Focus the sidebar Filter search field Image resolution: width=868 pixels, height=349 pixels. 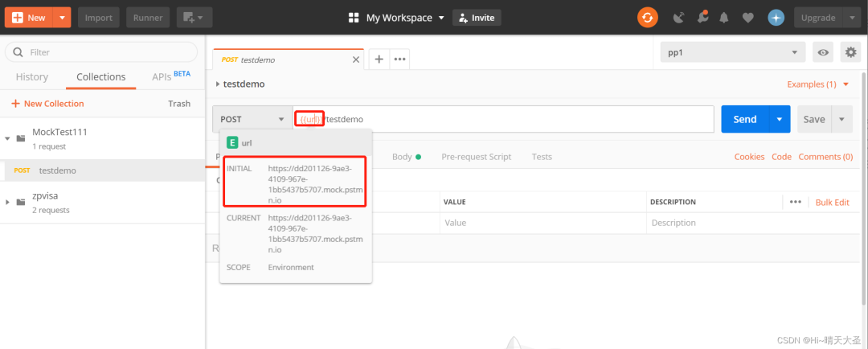pyautogui.click(x=101, y=52)
